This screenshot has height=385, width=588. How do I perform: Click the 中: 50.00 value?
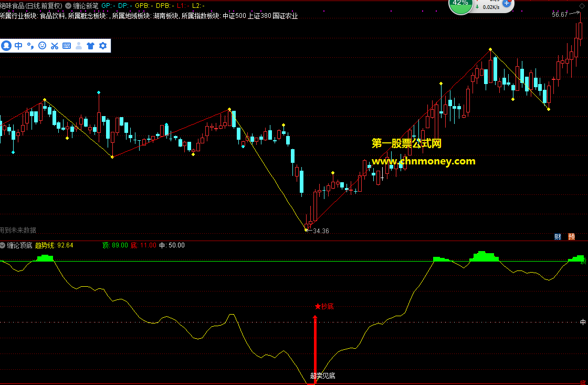point(172,245)
